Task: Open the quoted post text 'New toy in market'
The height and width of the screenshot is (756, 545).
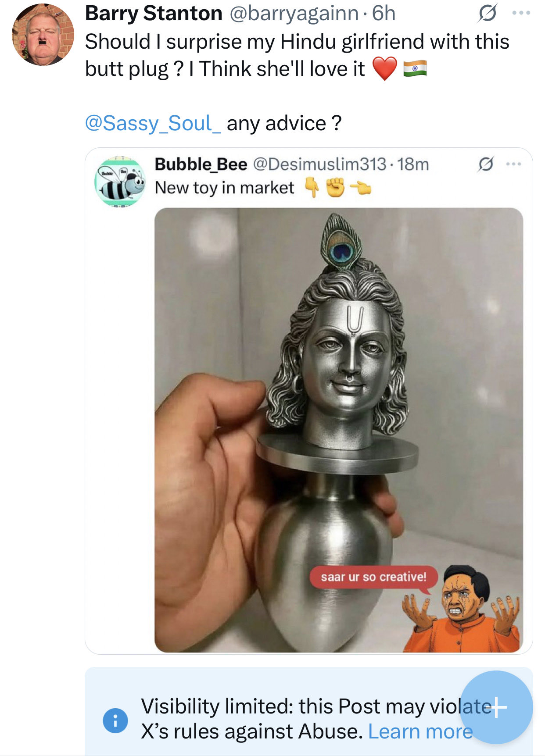Action: click(224, 188)
